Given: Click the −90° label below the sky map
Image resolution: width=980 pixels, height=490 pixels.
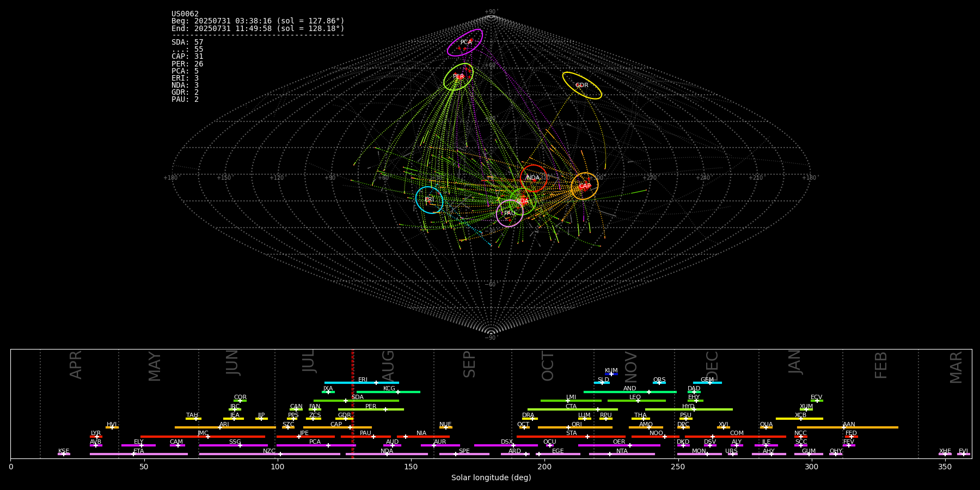Looking at the screenshot, I should [491, 338].
